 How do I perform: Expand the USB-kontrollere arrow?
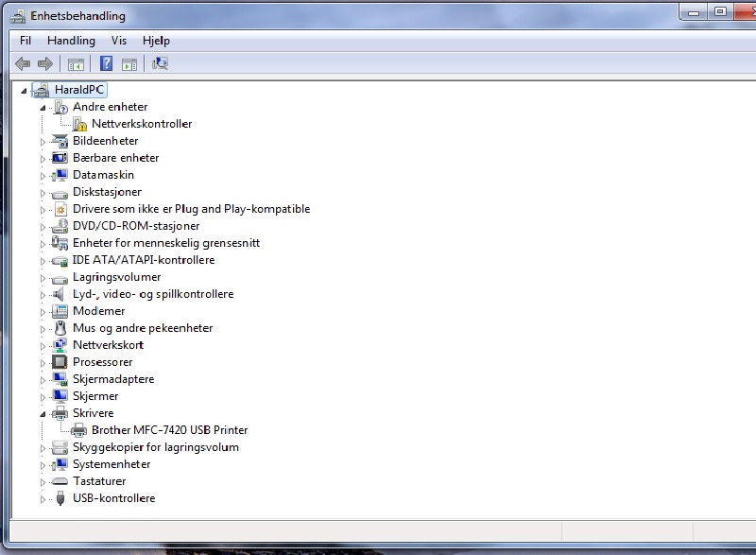(43, 499)
